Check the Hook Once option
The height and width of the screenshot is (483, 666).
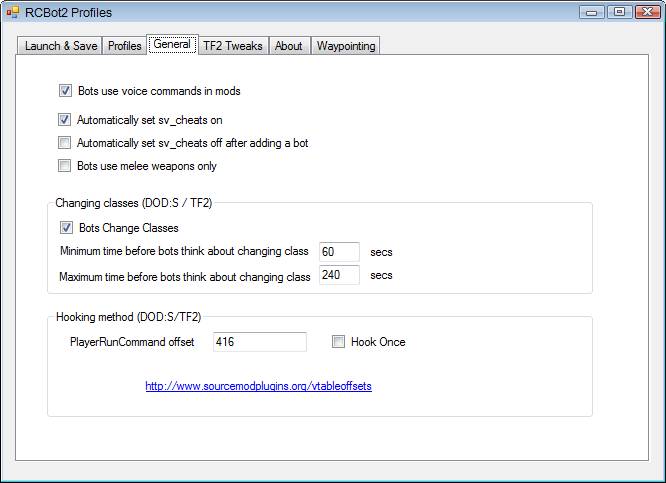pyautogui.click(x=339, y=342)
